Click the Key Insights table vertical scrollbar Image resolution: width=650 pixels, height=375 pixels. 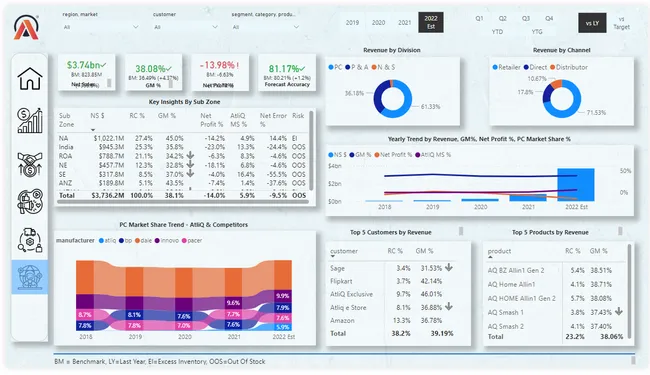pyautogui.click(x=311, y=151)
